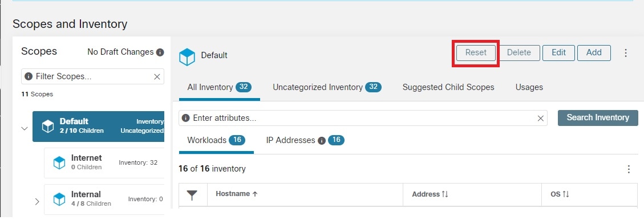
Task: Click the filter funnel icon in table header
Action: click(192, 195)
